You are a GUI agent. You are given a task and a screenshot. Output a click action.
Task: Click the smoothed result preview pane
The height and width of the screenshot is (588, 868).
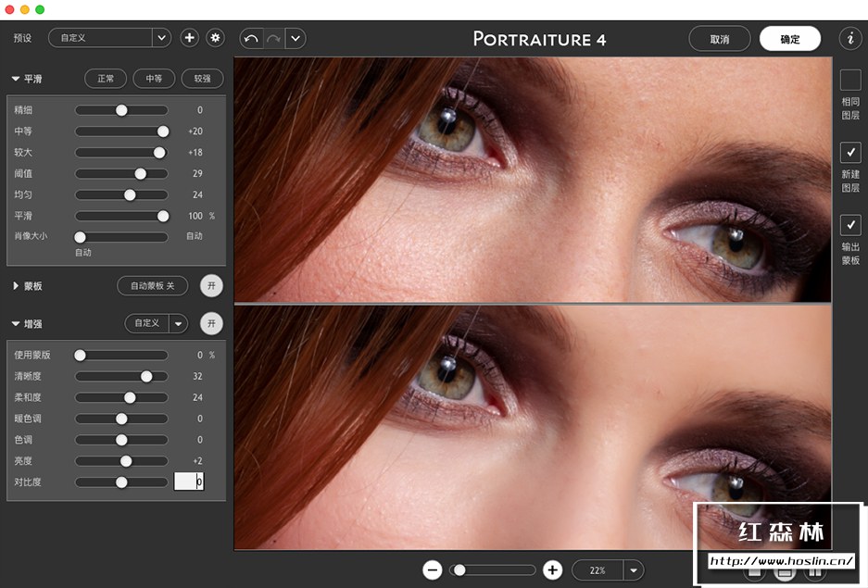tap(533, 427)
